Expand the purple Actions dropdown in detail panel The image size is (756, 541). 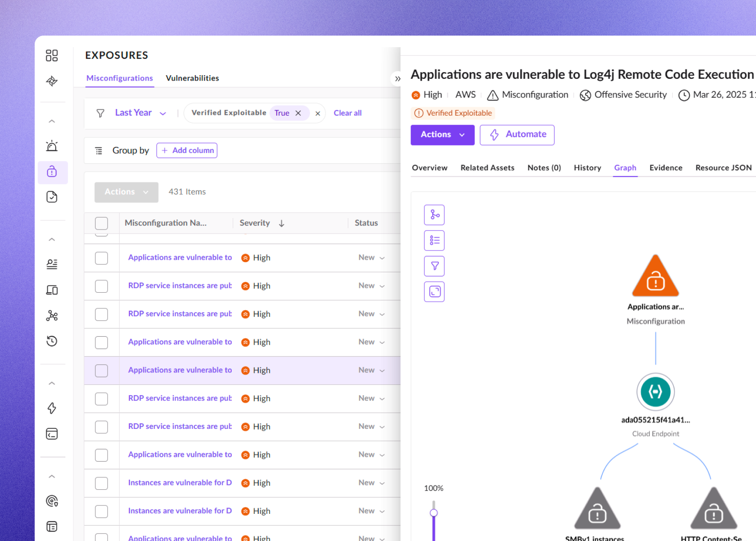coord(442,135)
